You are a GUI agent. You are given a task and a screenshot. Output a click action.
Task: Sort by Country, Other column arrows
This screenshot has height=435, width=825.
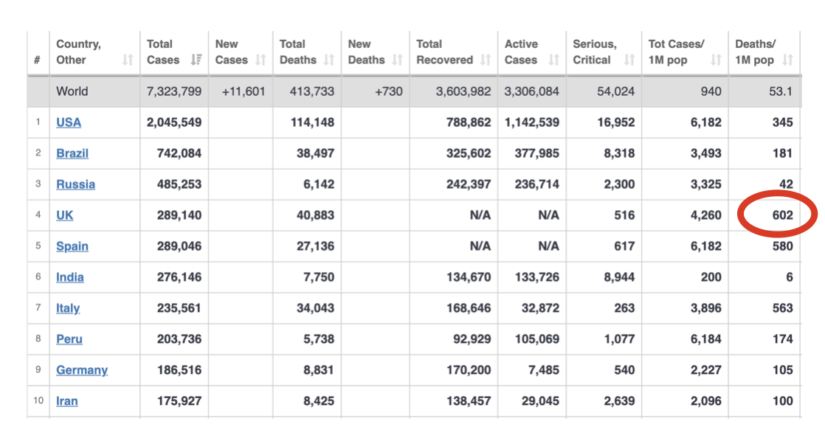coord(127,60)
